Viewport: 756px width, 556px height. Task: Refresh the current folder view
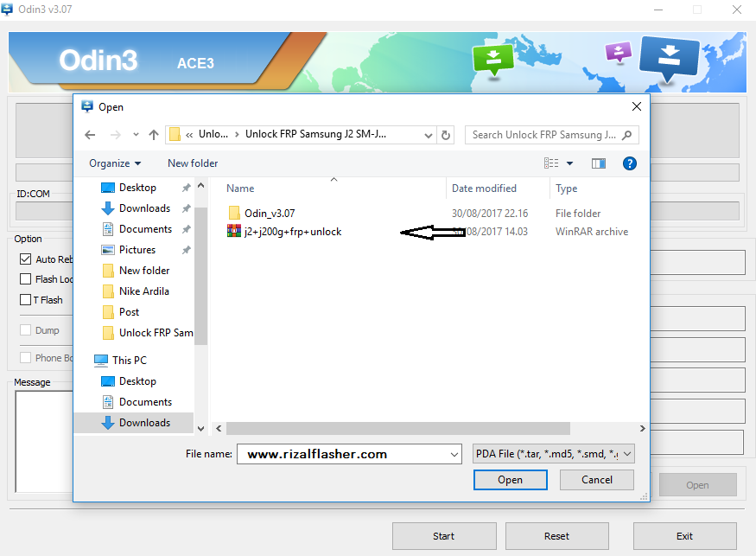tap(446, 135)
